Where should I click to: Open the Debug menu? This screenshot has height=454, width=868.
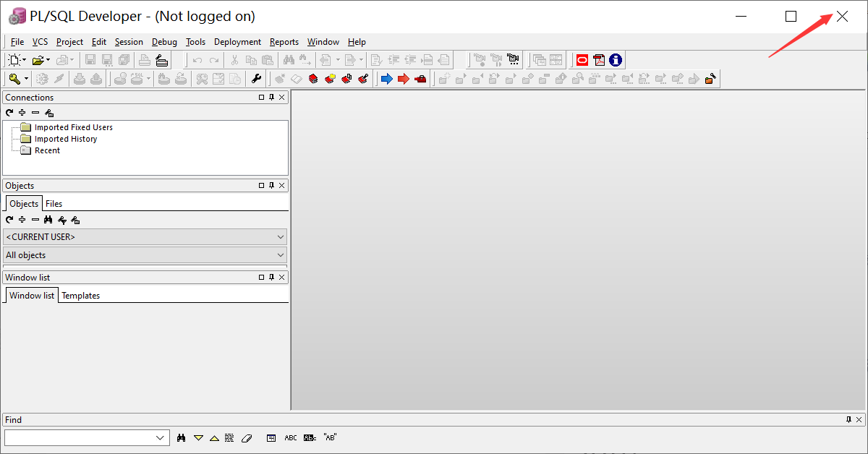point(164,42)
